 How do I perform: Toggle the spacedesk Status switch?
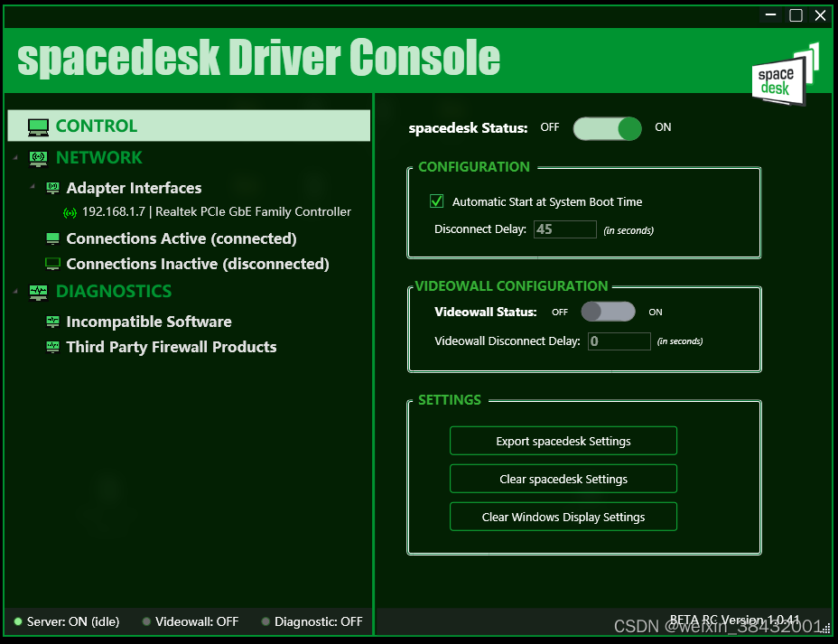(x=607, y=128)
